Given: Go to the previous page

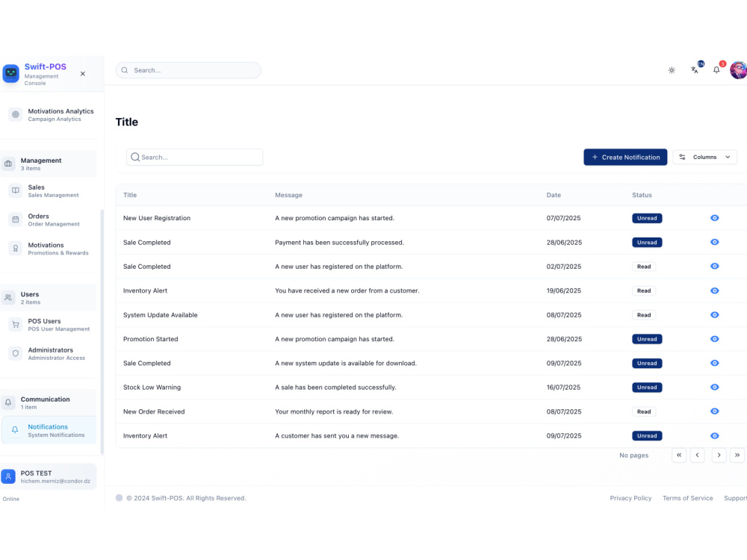Looking at the screenshot, I should 698,455.
